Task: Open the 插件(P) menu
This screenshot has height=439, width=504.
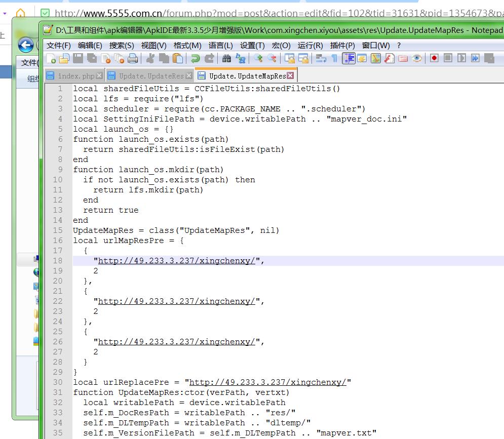Action: coord(342,45)
